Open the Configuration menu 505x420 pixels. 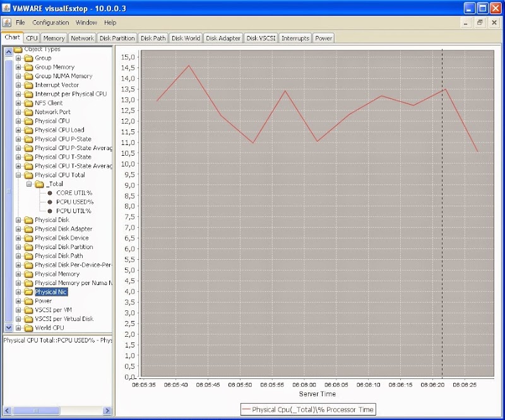pos(50,23)
